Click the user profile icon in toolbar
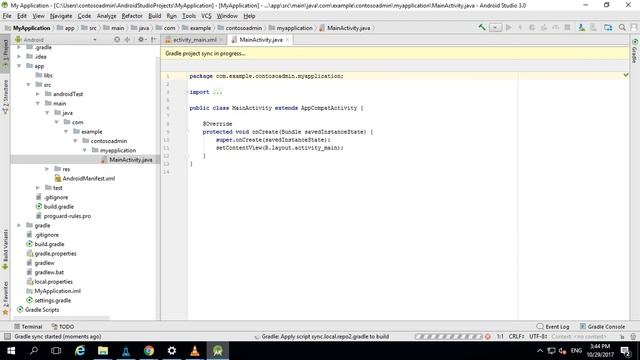The image size is (640, 360). click(x=634, y=28)
